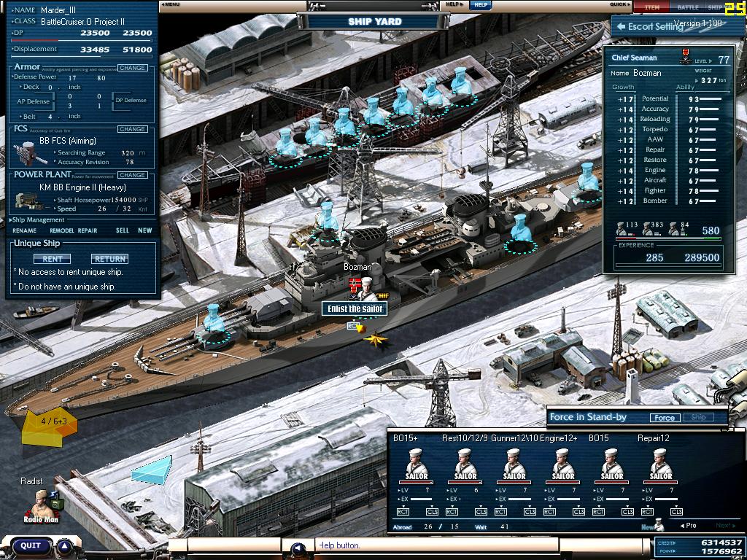Click the blue HELP button
Image resolution: width=747 pixels, height=560 pixels.
[x=480, y=5]
